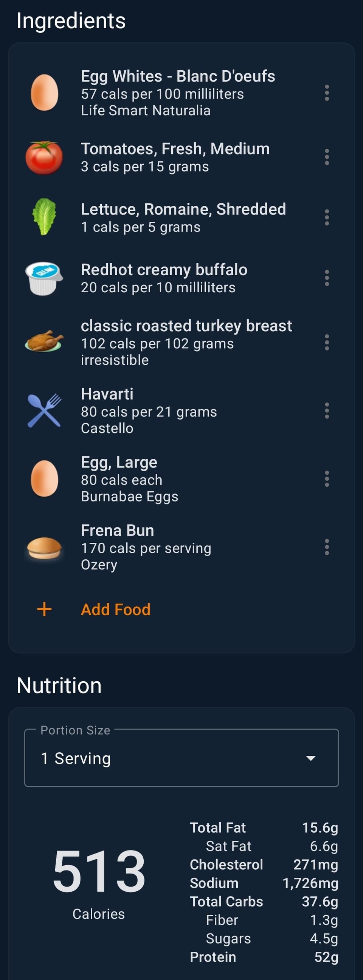Select the classic roasted turkey breast item
The width and height of the screenshot is (363, 980).
click(x=186, y=326)
